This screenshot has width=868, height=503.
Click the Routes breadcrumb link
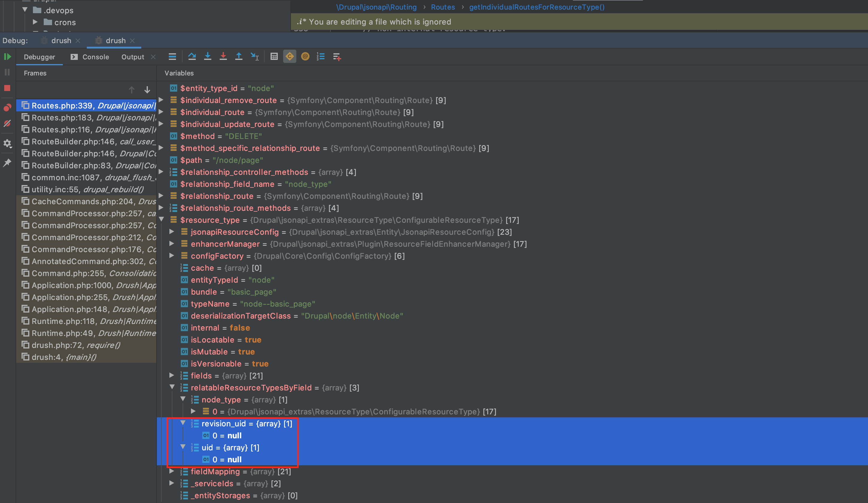click(x=443, y=7)
